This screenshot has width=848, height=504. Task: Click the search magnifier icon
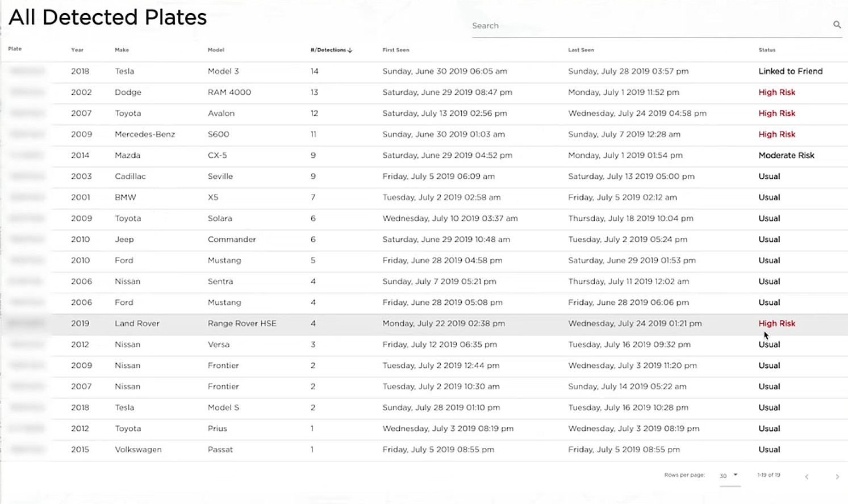837,24
